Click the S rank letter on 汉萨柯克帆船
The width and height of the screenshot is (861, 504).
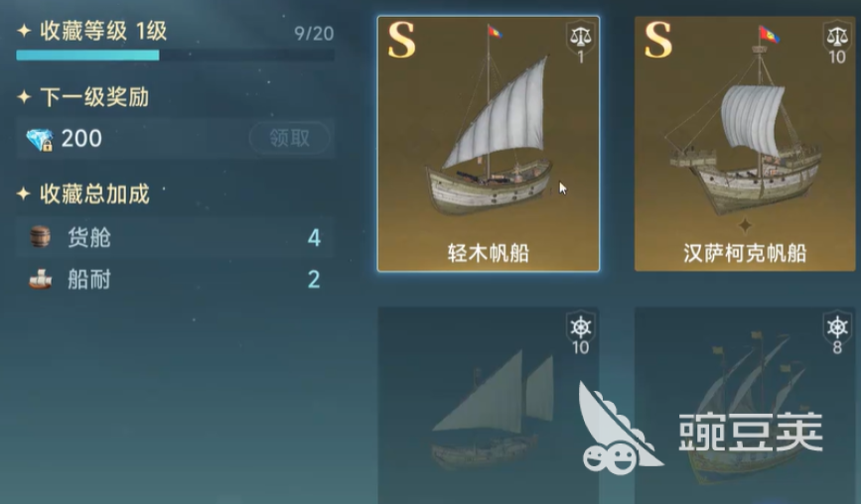658,40
